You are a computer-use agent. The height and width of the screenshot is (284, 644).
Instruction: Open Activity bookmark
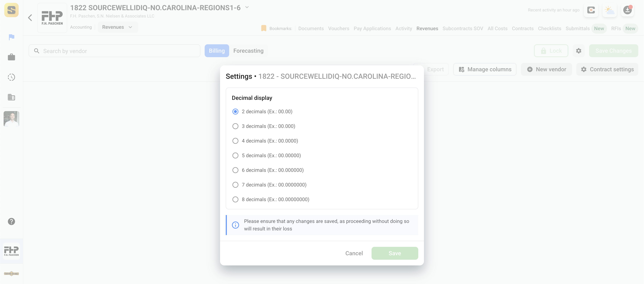click(404, 28)
